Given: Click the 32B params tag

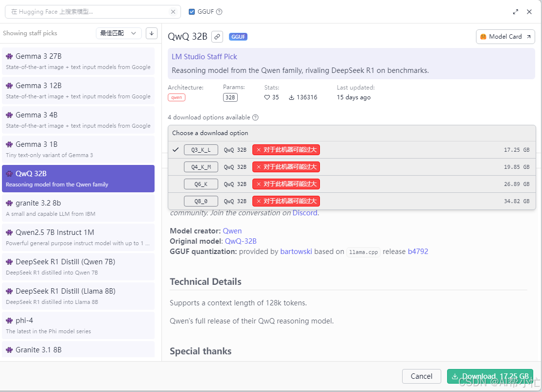Looking at the screenshot, I should (230, 97).
